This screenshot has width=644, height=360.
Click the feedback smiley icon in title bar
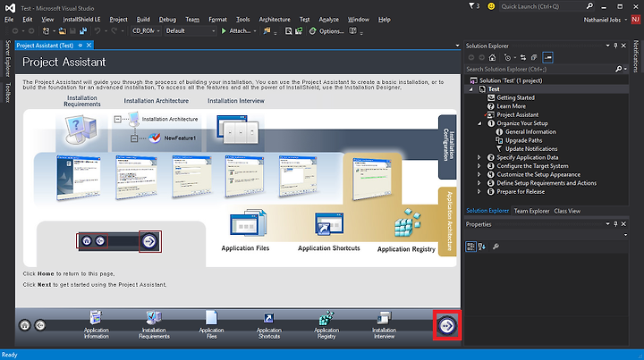click(x=491, y=6)
